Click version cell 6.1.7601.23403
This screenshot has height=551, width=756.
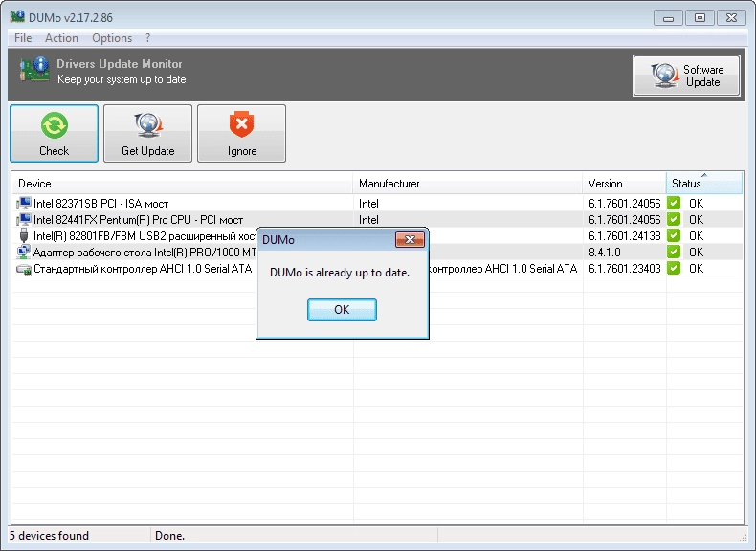click(x=624, y=269)
